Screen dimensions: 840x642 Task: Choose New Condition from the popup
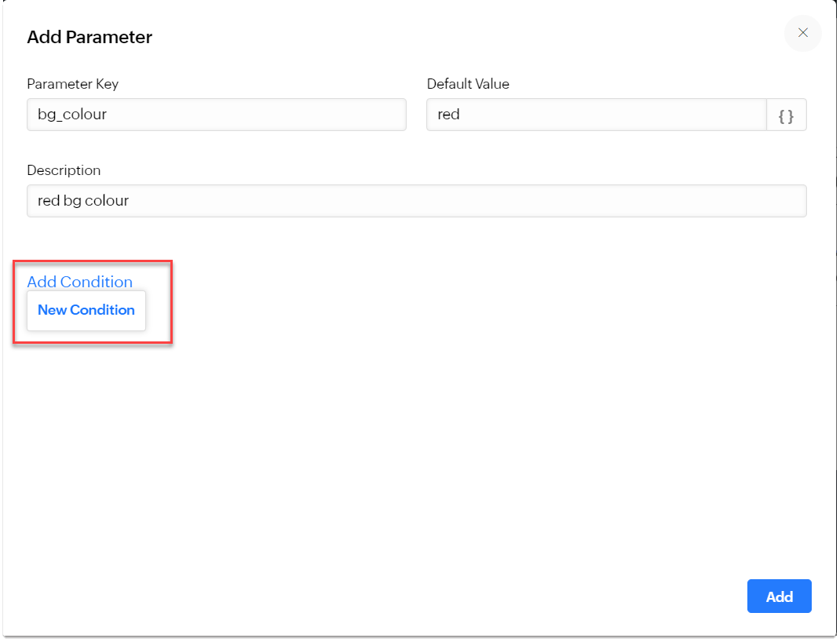pyautogui.click(x=86, y=310)
